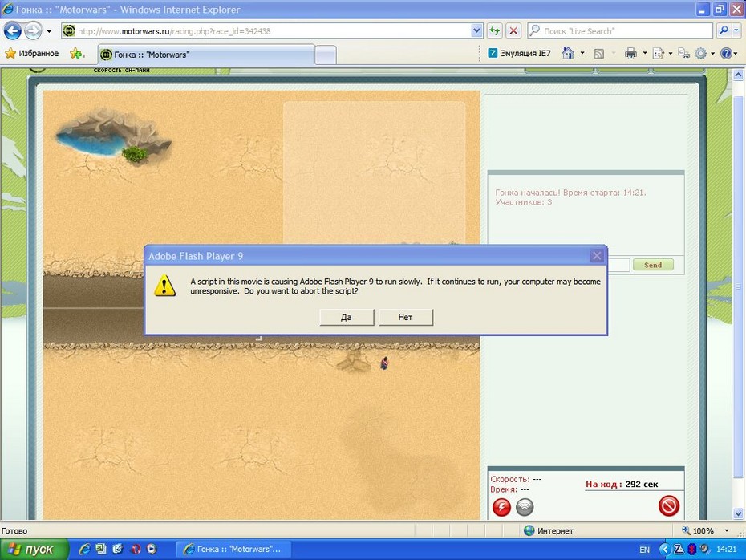
Task: Open the search provider options dropdown
Action: pyautogui.click(x=736, y=31)
